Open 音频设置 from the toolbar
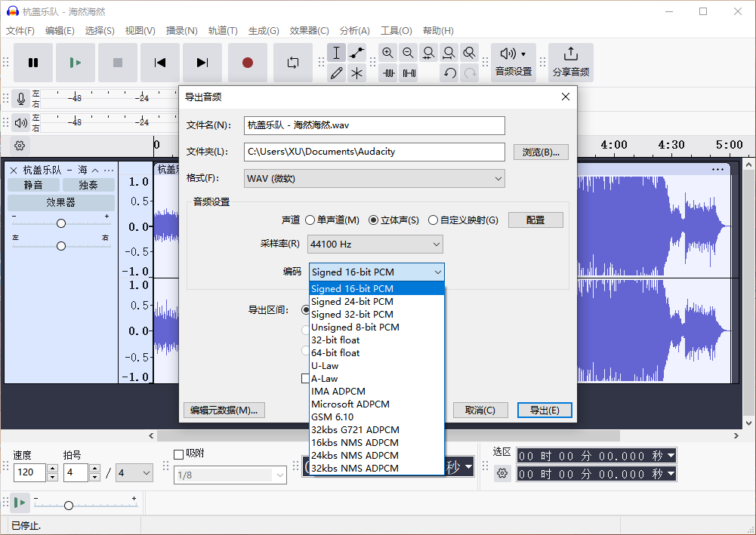The image size is (756, 535). 512,63
